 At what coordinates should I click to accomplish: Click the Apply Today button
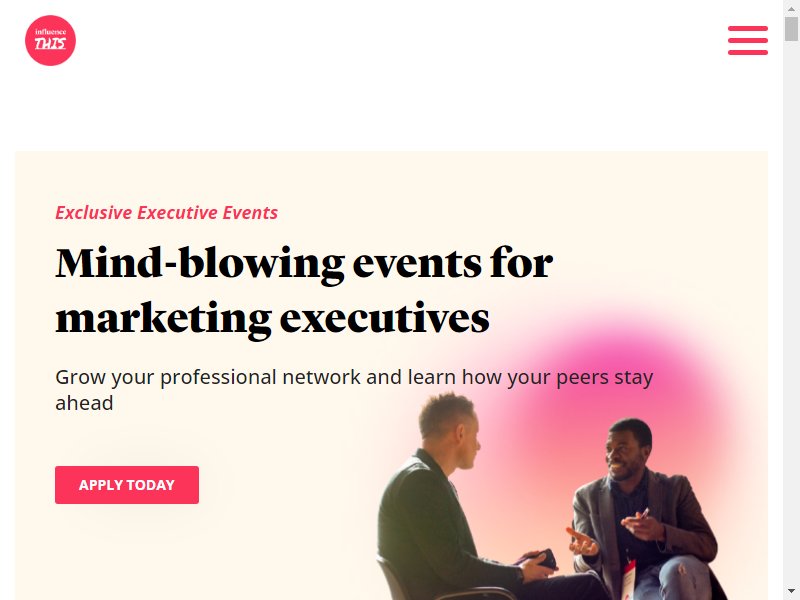click(127, 485)
